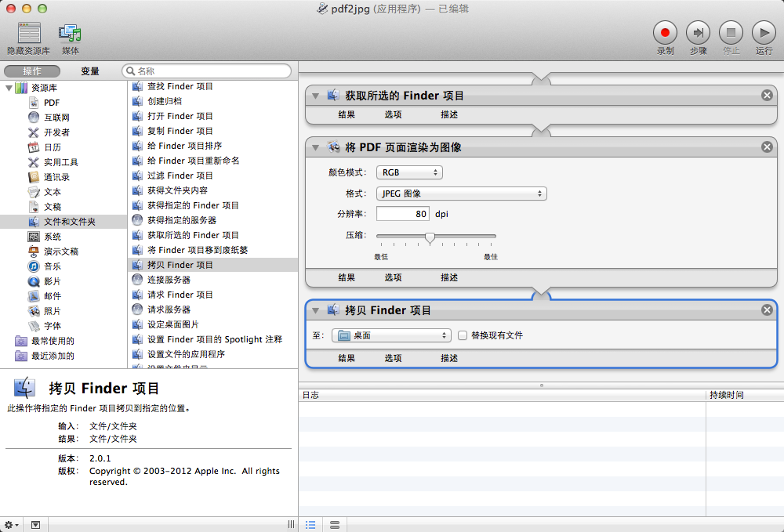Switch to the 变量 segment
The width and height of the screenshot is (784, 532).
tap(90, 71)
